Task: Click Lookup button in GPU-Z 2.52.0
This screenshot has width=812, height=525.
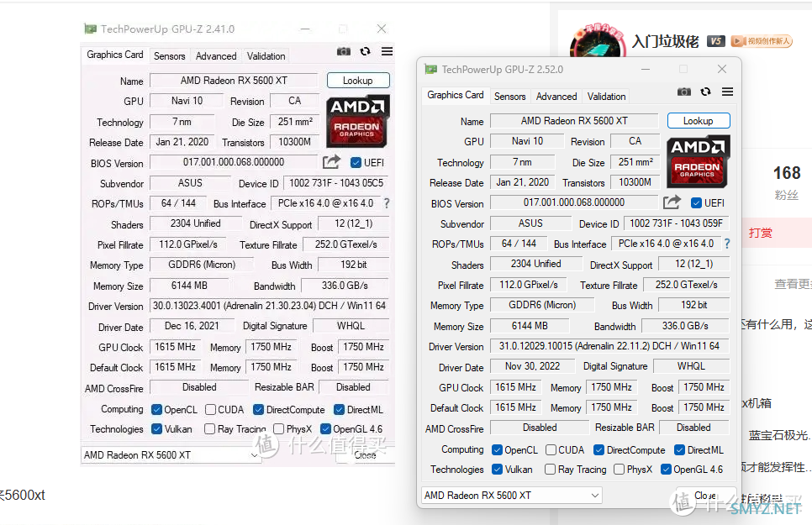Action: click(698, 121)
